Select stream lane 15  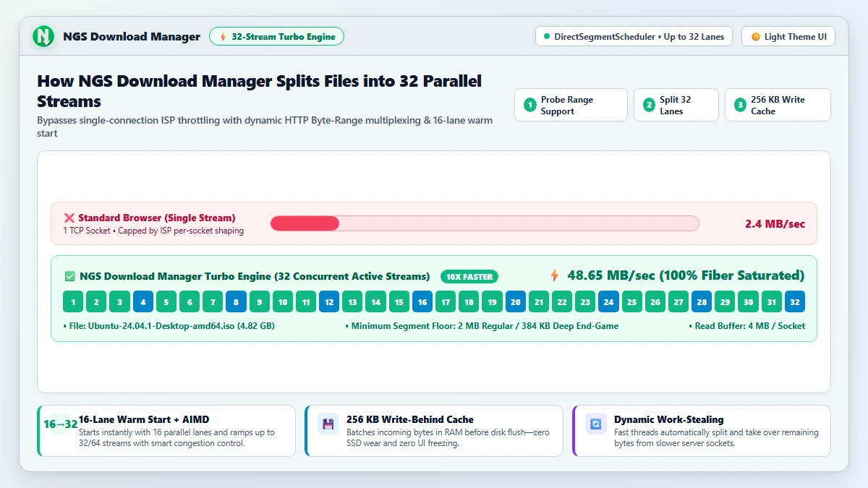tap(399, 301)
